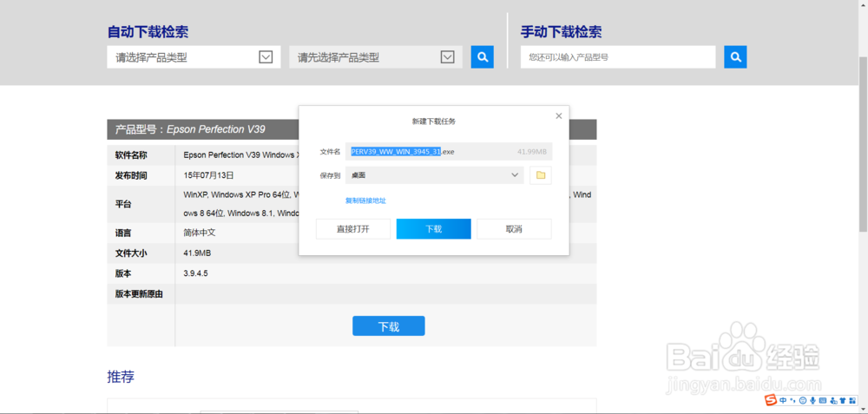Screen dimensions: 868x414
Task: Click 41.9MB file size value
Action: point(197,253)
